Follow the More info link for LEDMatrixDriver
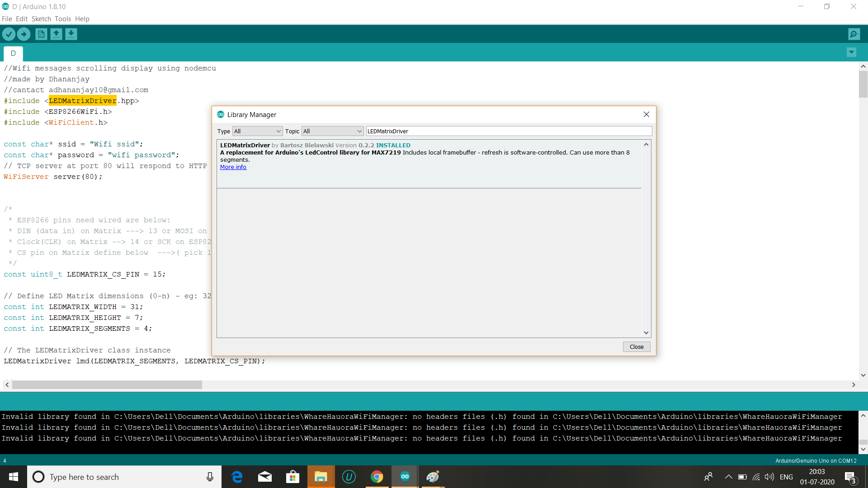The height and width of the screenshot is (488, 868). click(x=233, y=167)
